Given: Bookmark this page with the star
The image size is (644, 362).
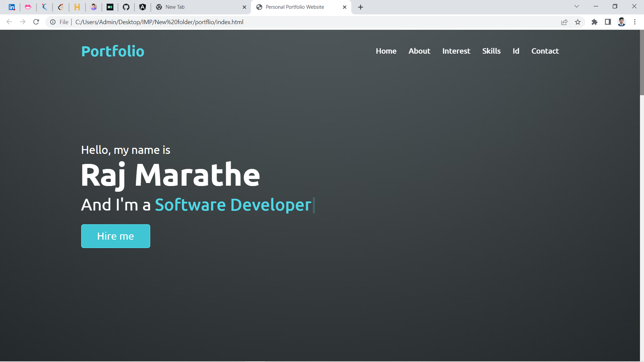Looking at the screenshot, I should coord(578,22).
